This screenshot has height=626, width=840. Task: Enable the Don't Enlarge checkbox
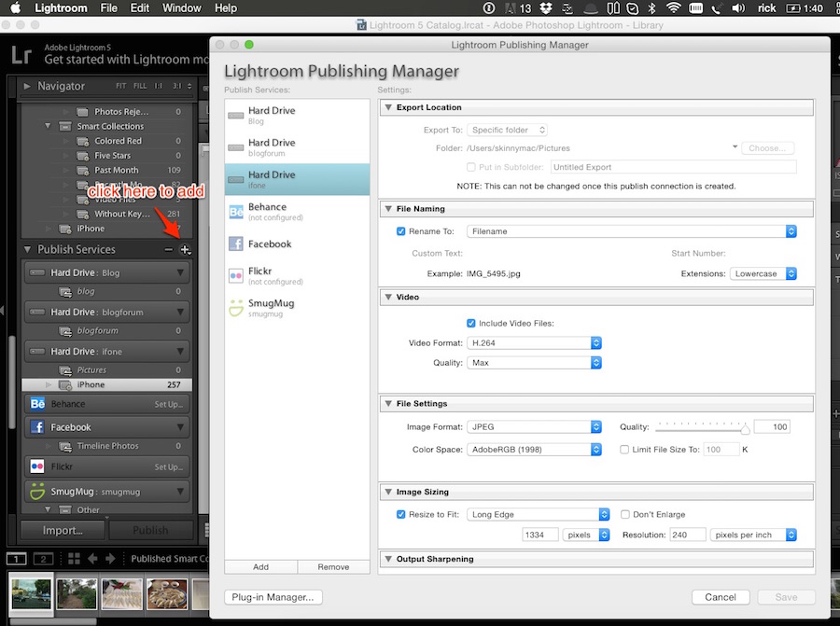624,515
